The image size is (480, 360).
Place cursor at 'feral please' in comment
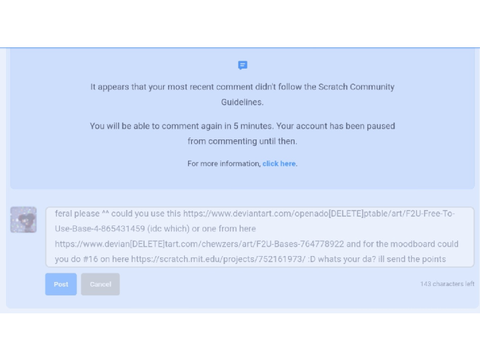point(77,214)
